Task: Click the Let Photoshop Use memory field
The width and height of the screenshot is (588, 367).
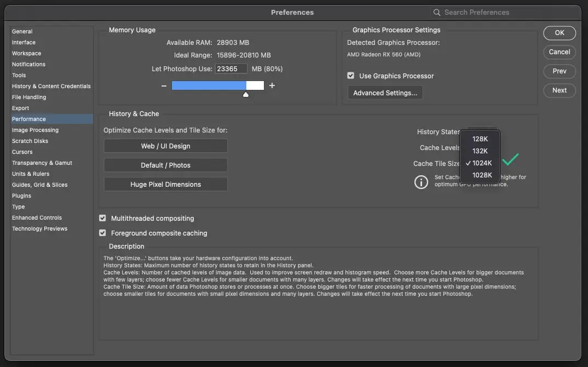Action: tap(231, 68)
